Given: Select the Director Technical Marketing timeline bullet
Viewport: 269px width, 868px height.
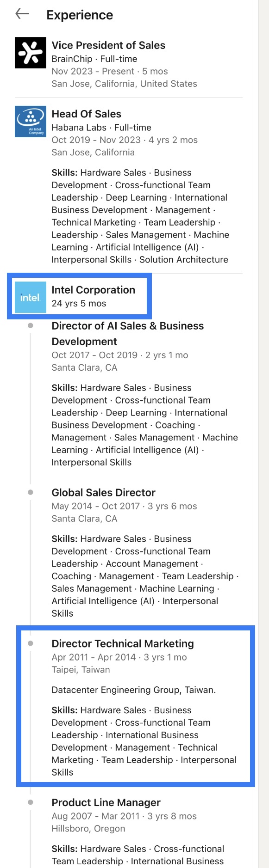Looking at the screenshot, I should point(31,643).
